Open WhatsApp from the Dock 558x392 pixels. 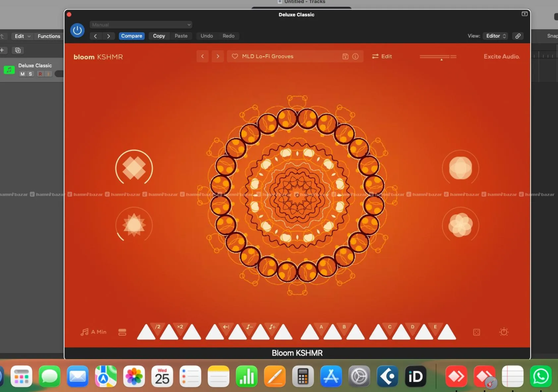(x=541, y=376)
